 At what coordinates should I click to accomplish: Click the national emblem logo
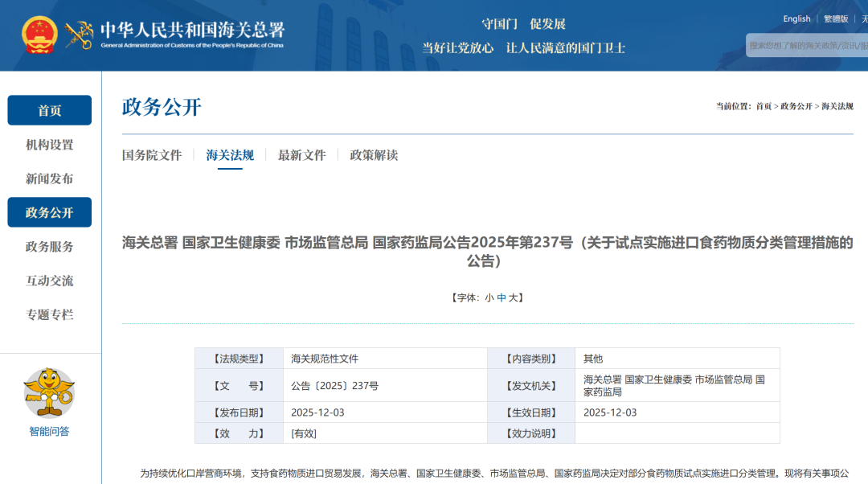tap(39, 35)
